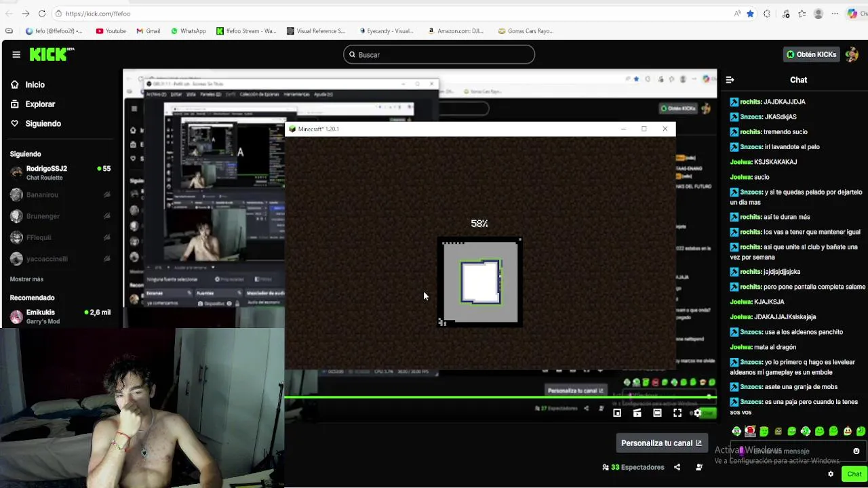Screen dimensions: 868x488
Task: Click Personaliza tu canal button
Action: click(661, 443)
